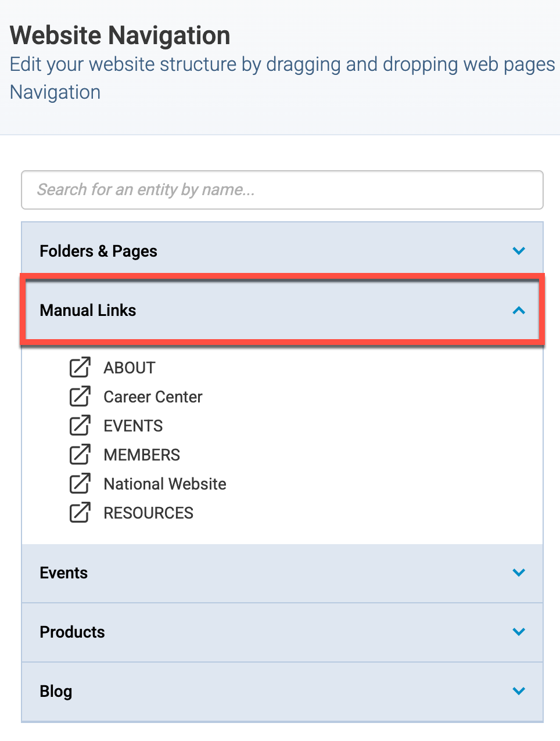The image size is (560, 741).
Task: Expand the Folders & Pages chevron
Action: coord(519,251)
